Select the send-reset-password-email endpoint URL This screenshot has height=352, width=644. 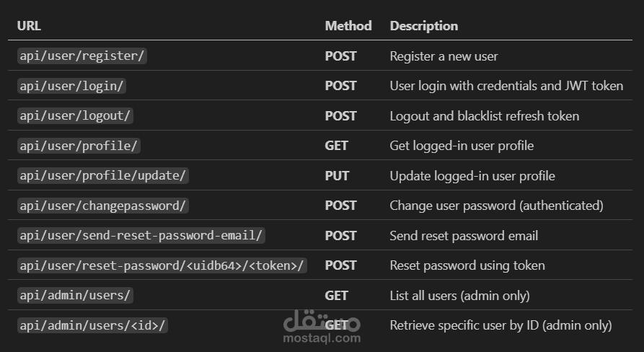[x=141, y=236]
